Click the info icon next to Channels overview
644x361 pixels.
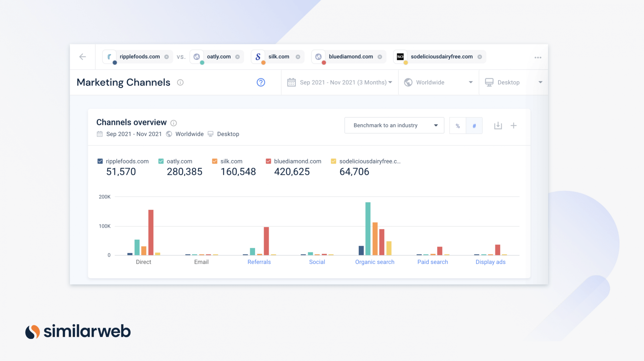pos(174,122)
